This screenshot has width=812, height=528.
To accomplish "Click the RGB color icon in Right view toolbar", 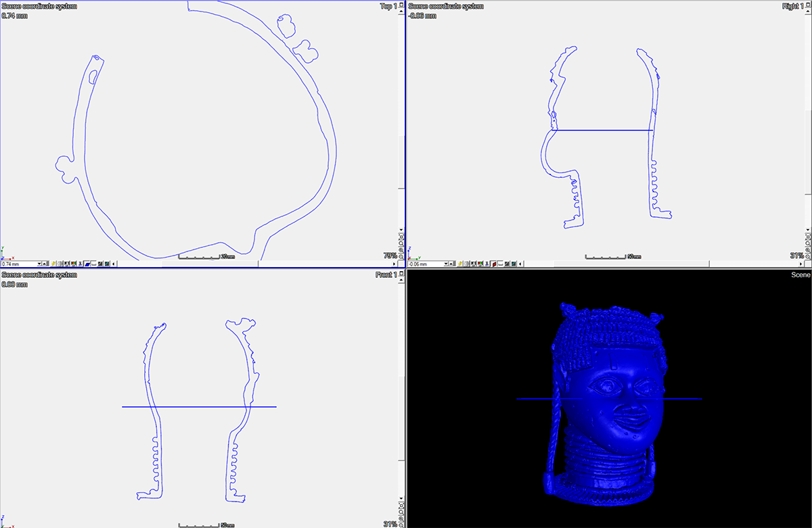I will coord(480,264).
